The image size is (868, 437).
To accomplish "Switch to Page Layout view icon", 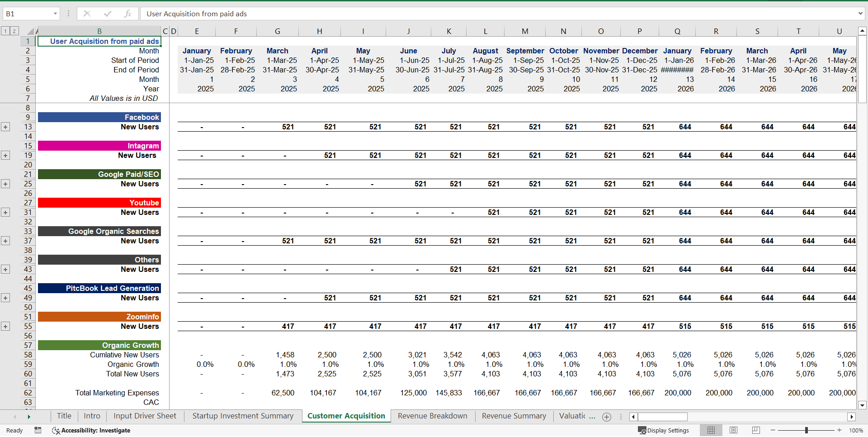I will tap(733, 430).
